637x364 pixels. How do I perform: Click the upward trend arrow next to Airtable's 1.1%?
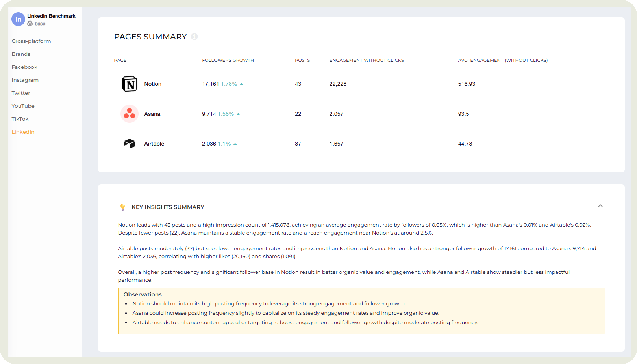click(x=235, y=144)
